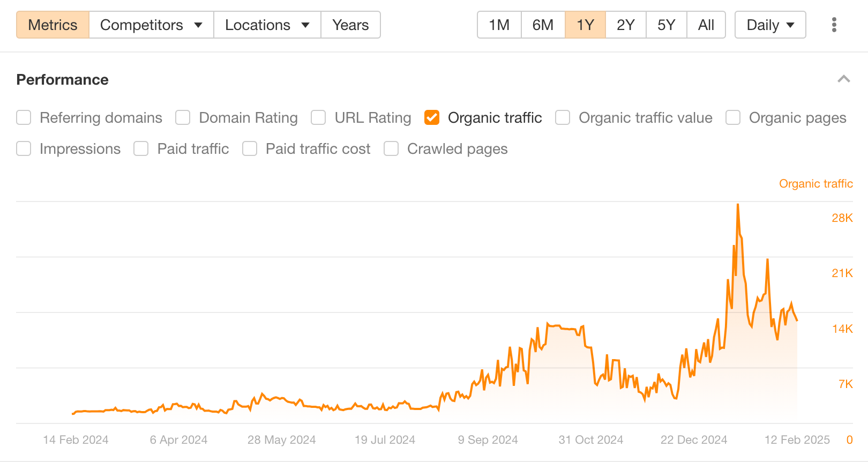Enable the Domain Rating checkbox
This screenshot has height=462, width=868.
[x=183, y=117]
